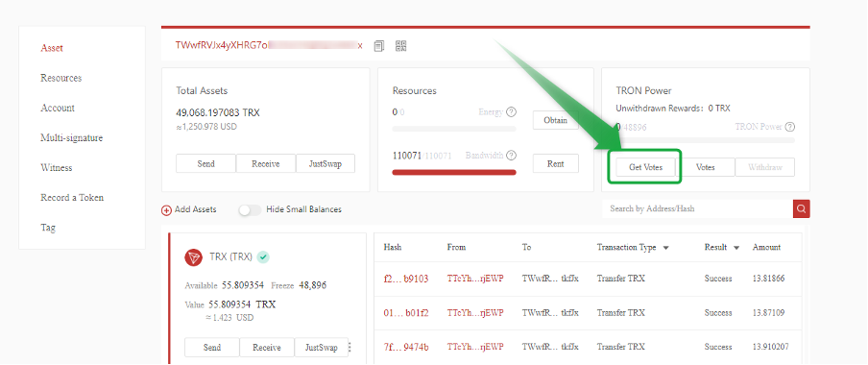Click the Get Votes button
This screenshot has height=365, width=868.
[645, 167]
